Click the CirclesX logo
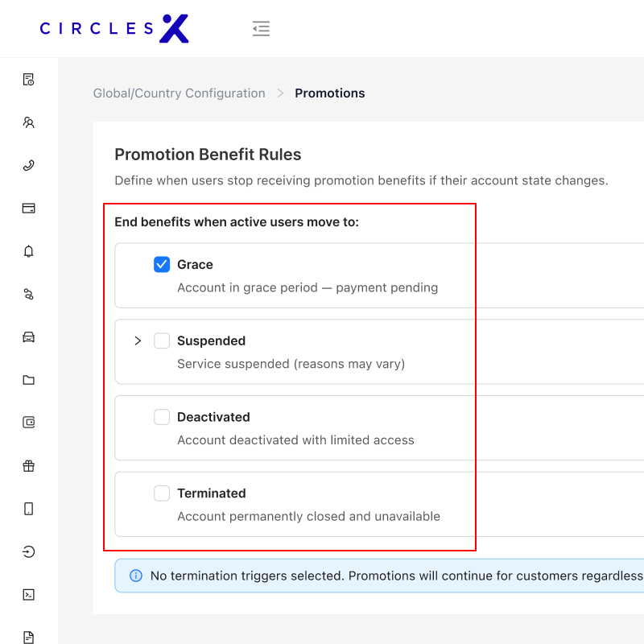The height and width of the screenshot is (644, 644). [x=114, y=28]
